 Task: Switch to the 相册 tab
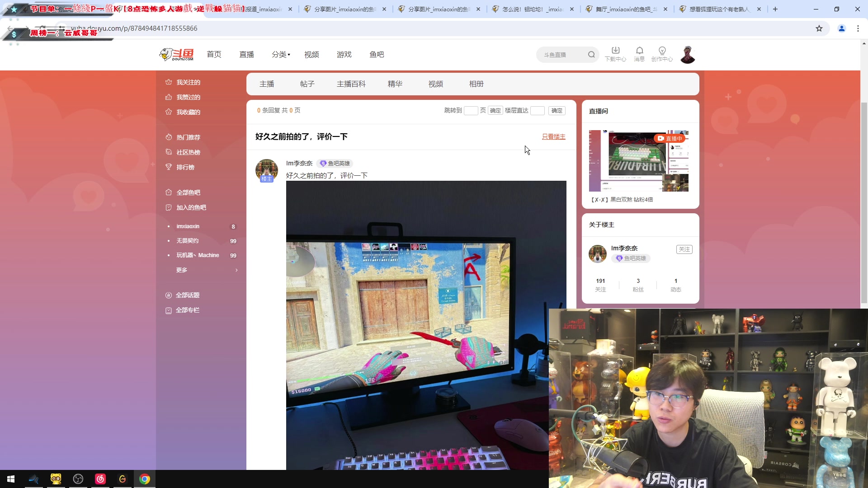476,84
